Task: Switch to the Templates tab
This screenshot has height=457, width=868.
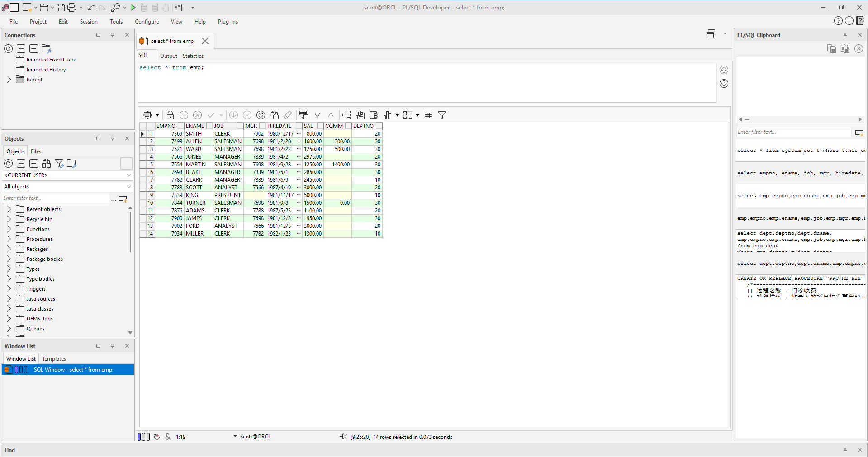Action: click(x=54, y=359)
